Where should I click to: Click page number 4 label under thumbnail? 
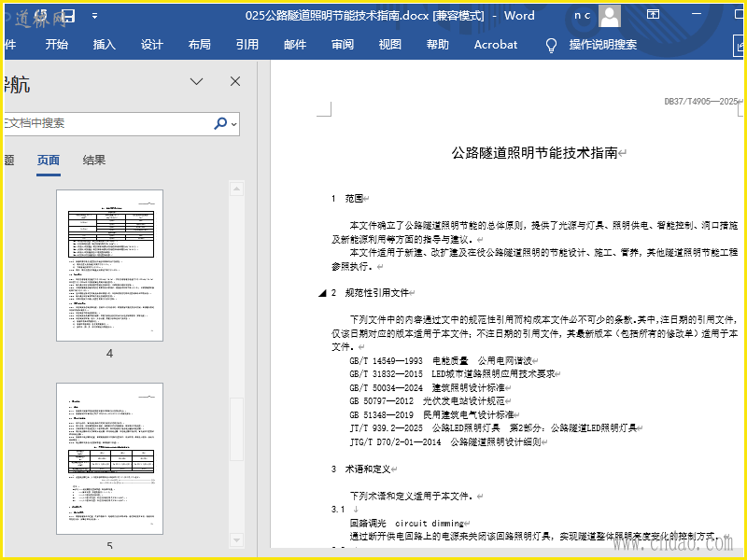coord(109,354)
